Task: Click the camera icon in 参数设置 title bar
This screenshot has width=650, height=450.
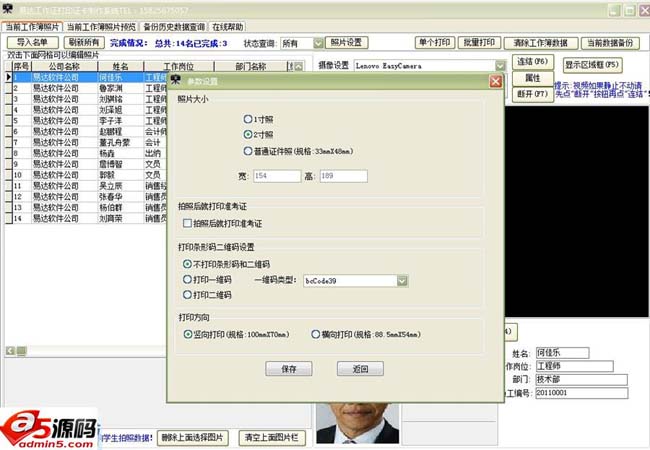Action: pos(176,80)
